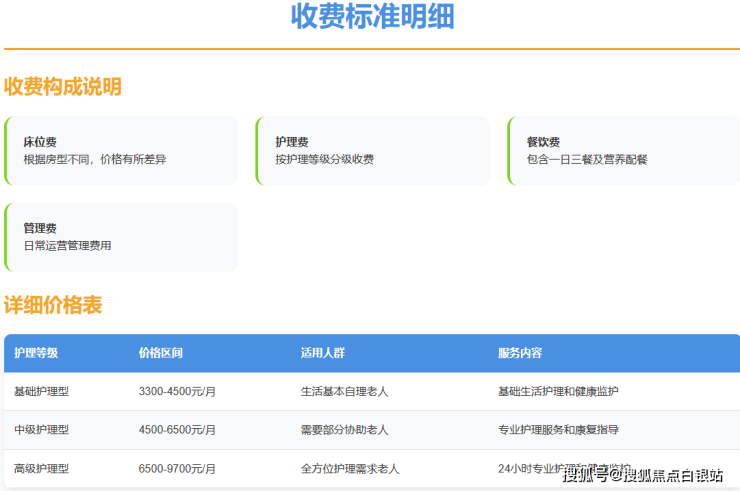Click the 收费标准明细 page title
This screenshot has width=740, height=491.
[x=372, y=17]
